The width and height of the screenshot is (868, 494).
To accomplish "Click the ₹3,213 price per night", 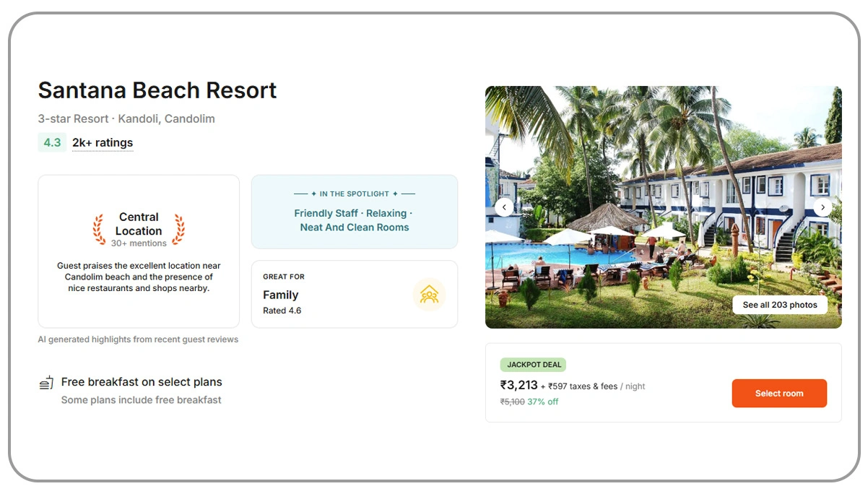I will tap(519, 386).
